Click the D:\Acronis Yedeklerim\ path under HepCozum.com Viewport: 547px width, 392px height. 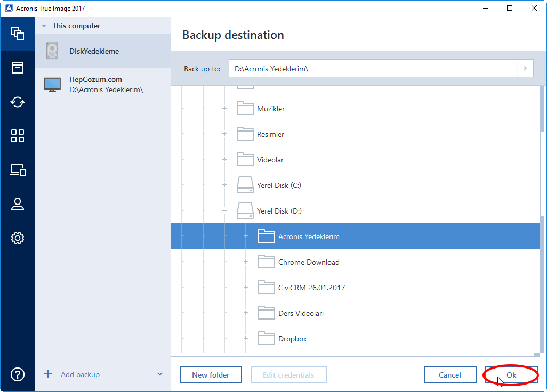(106, 90)
